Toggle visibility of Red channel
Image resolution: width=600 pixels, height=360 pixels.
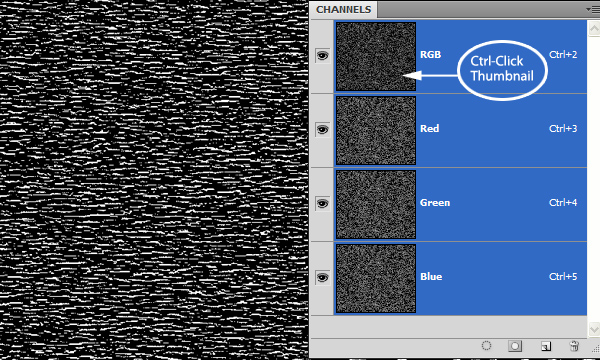323,130
